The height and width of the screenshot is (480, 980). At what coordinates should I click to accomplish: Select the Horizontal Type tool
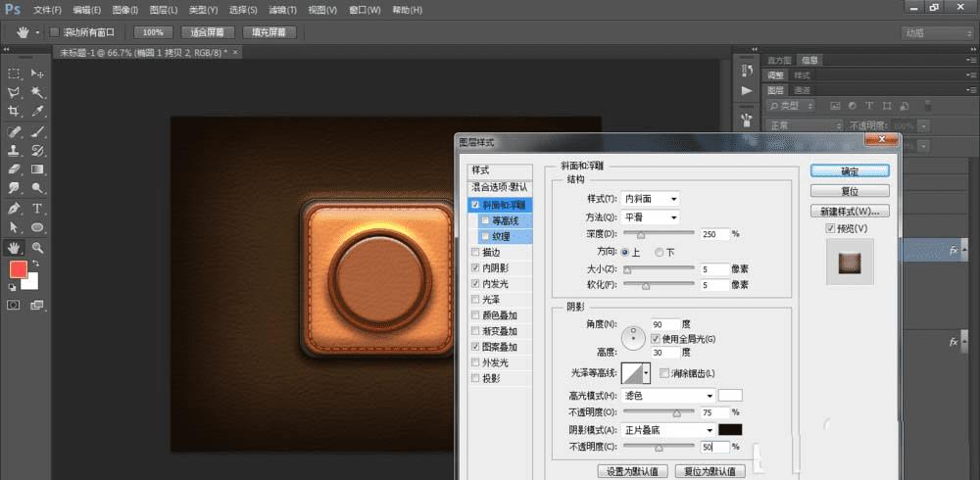click(x=37, y=208)
